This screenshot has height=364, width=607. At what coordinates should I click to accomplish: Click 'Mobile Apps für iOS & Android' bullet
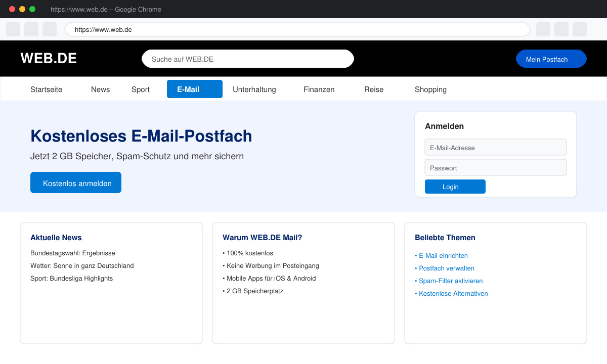pyautogui.click(x=269, y=278)
